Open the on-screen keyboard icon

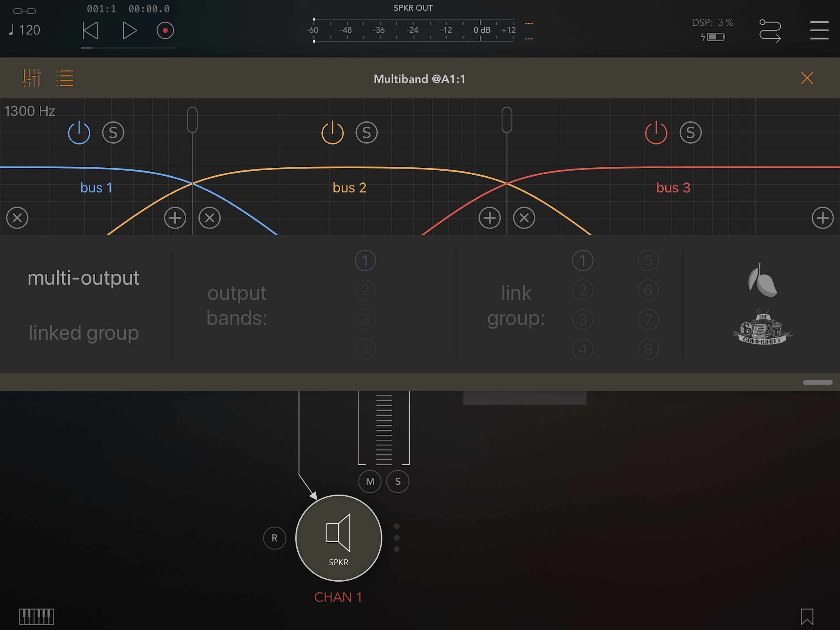click(x=37, y=616)
